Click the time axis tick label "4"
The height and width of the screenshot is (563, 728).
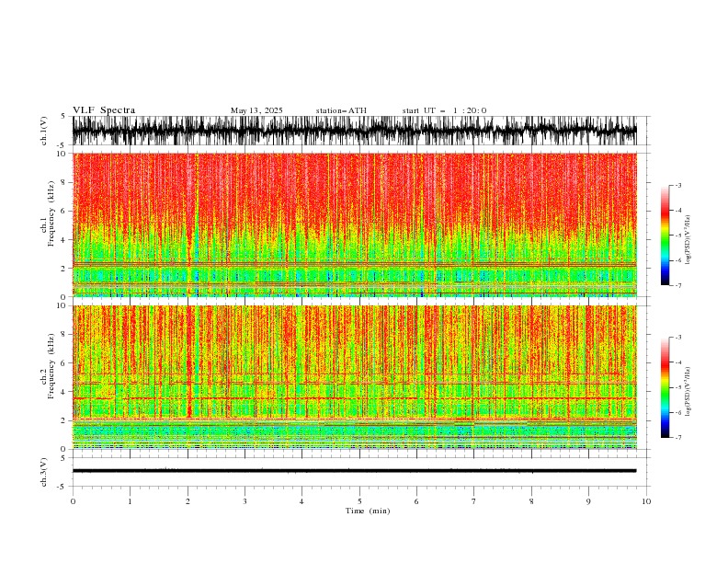pyautogui.click(x=301, y=501)
